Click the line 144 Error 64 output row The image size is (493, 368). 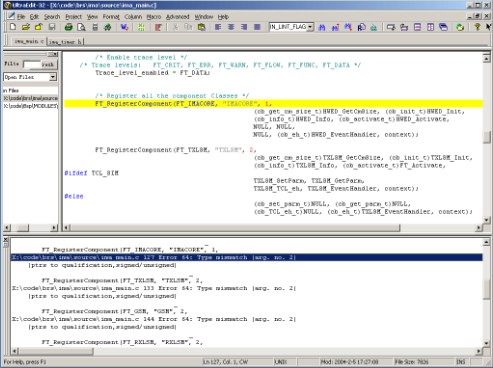[154, 319]
